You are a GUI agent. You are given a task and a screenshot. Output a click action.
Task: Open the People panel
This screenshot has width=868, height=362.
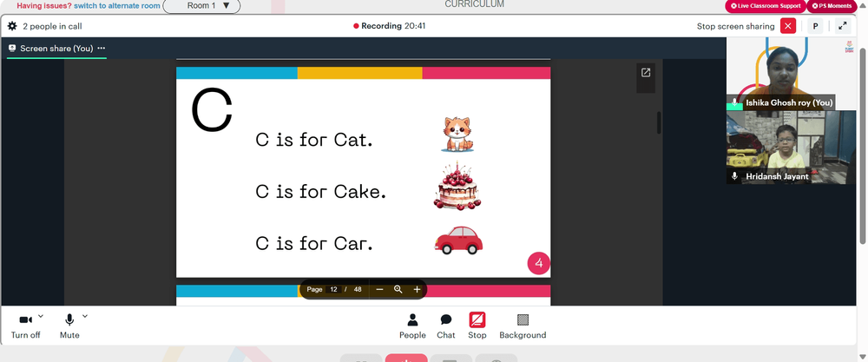click(412, 326)
